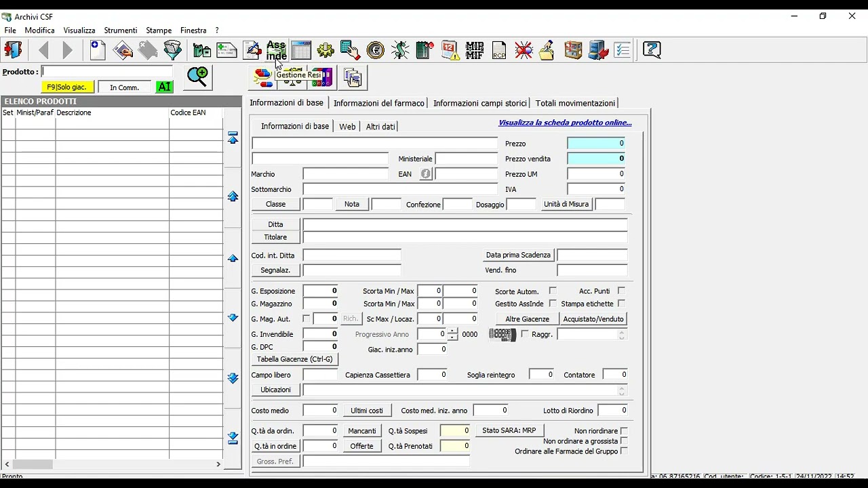Select the Web sub-tab
The width and height of the screenshot is (868, 488).
pos(347,127)
